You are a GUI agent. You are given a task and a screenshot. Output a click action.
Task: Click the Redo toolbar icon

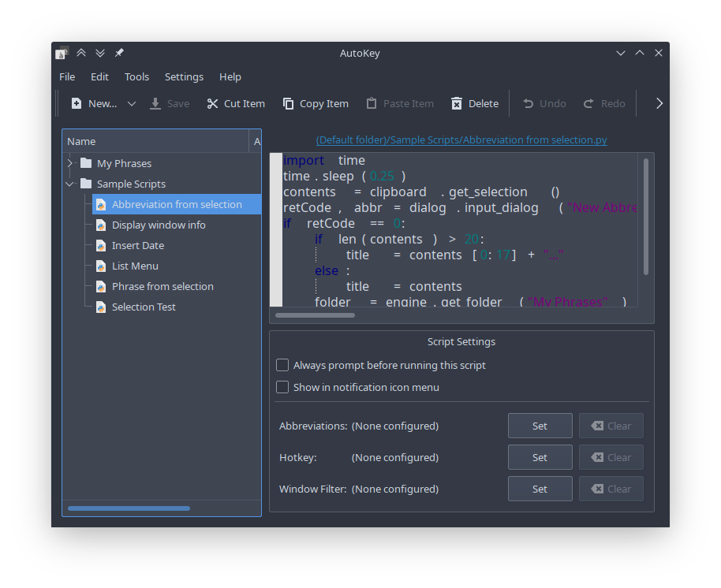click(588, 102)
